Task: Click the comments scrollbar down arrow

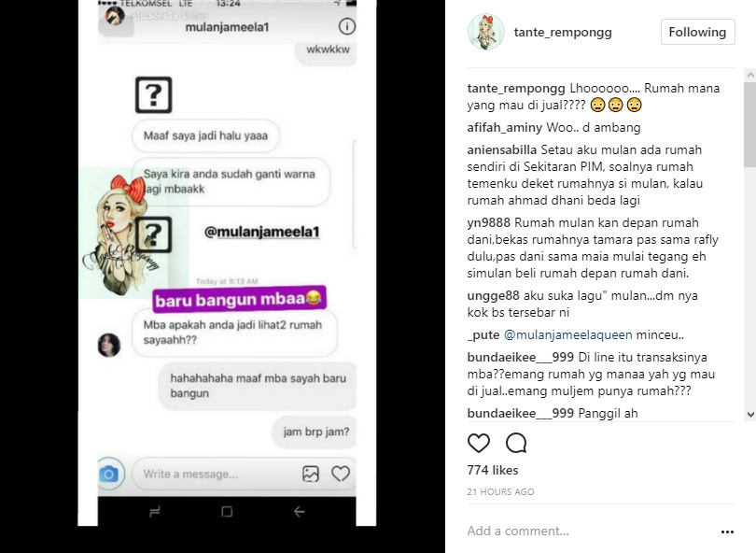Action: click(750, 414)
